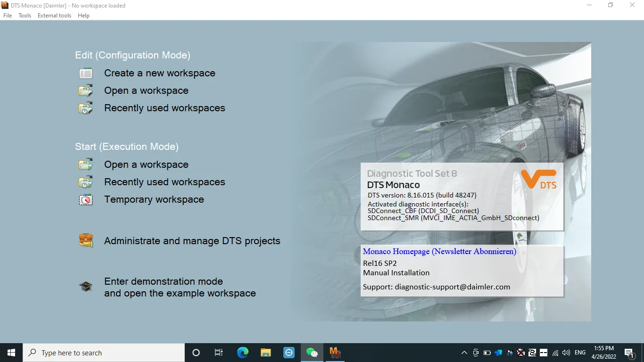Choose Temporary workspace
Screen dimensions: 644x362
[154, 199]
